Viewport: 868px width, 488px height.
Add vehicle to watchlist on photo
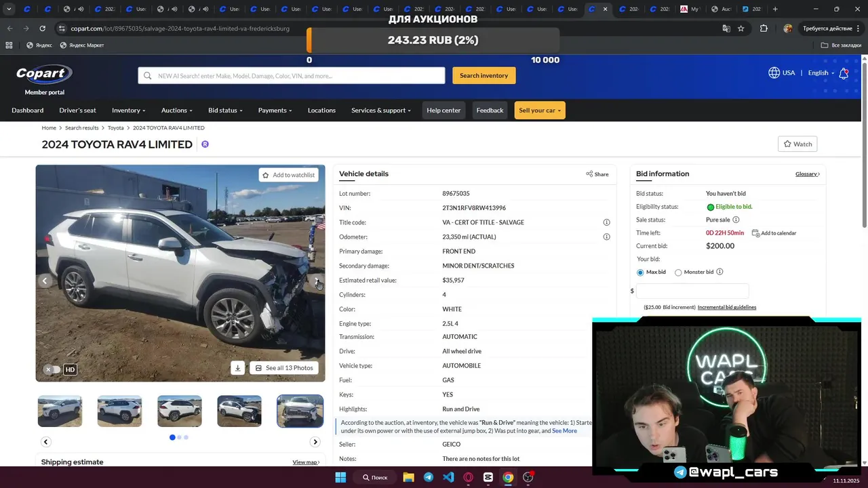pyautogui.click(x=289, y=175)
